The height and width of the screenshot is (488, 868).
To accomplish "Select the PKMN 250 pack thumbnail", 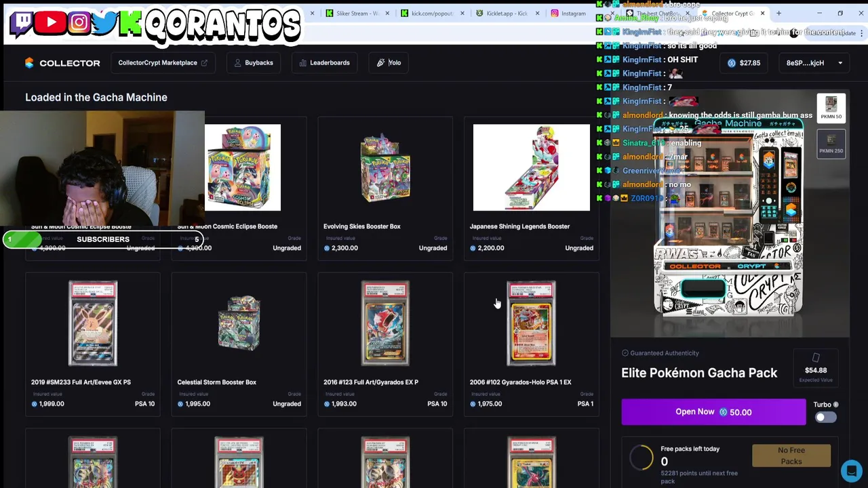I will (x=831, y=142).
